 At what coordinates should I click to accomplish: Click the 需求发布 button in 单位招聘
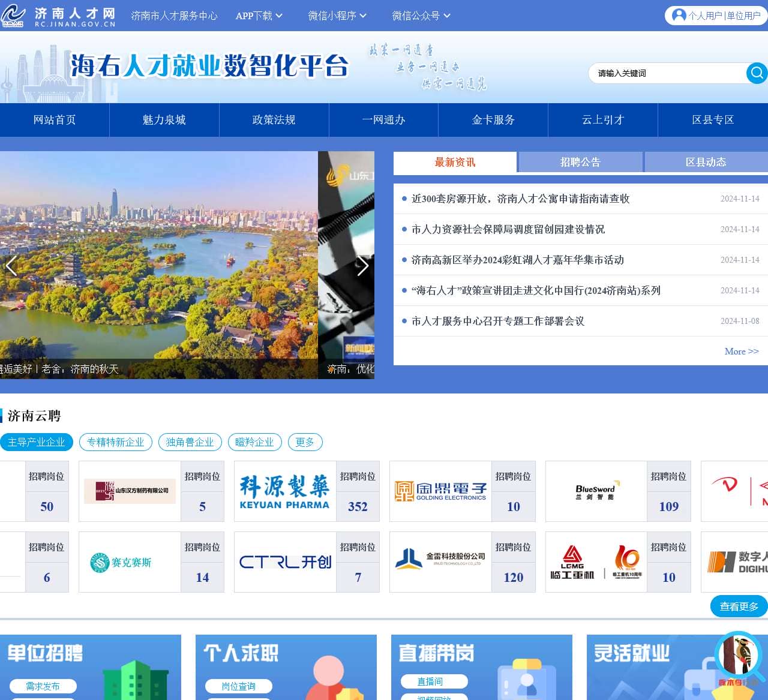43,686
